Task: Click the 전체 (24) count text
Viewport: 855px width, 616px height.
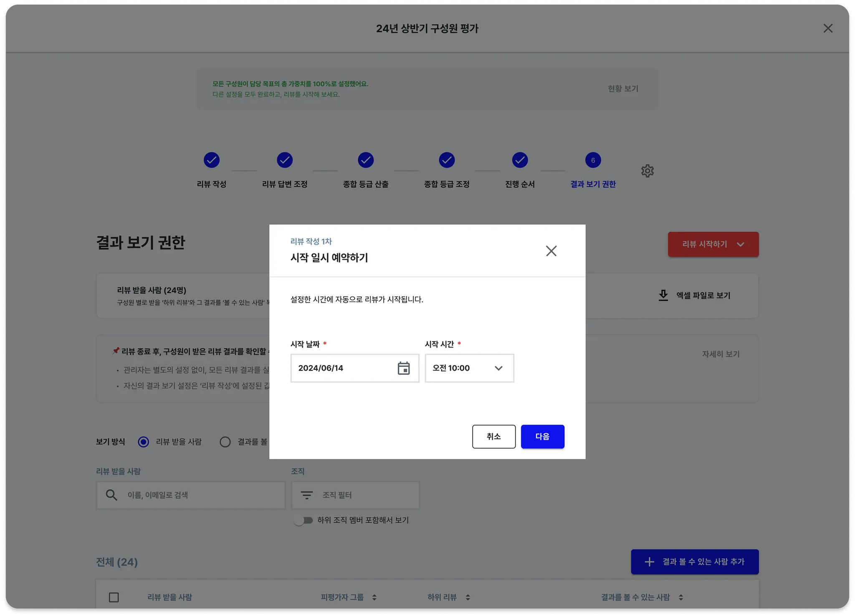Action: pyautogui.click(x=117, y=562)
